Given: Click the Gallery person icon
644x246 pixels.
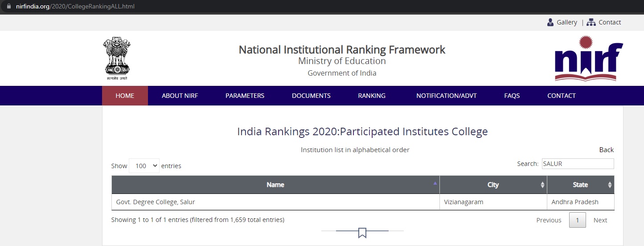Looking at the screenshot, I should click(550, 22).
